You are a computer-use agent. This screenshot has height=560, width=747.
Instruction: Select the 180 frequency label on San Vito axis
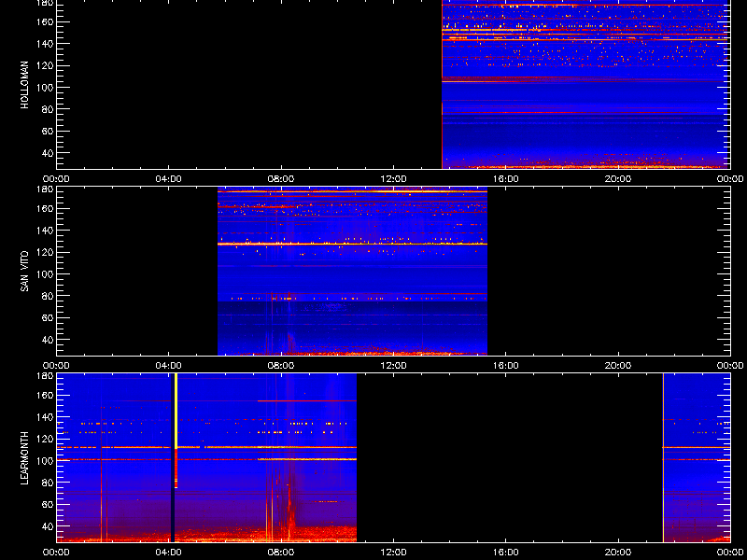pos(45,189)
